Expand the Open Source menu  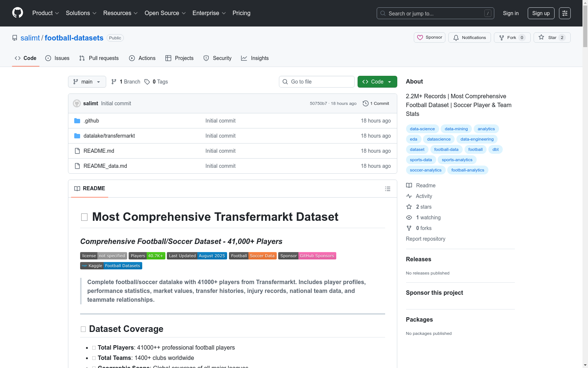pyautogui.click(x=165, y=13)
